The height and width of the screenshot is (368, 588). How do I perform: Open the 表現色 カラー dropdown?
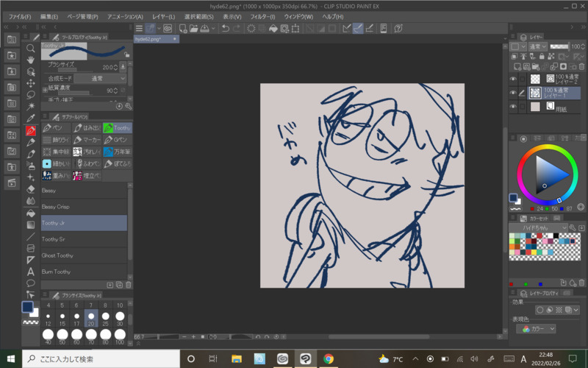(536, 328)
